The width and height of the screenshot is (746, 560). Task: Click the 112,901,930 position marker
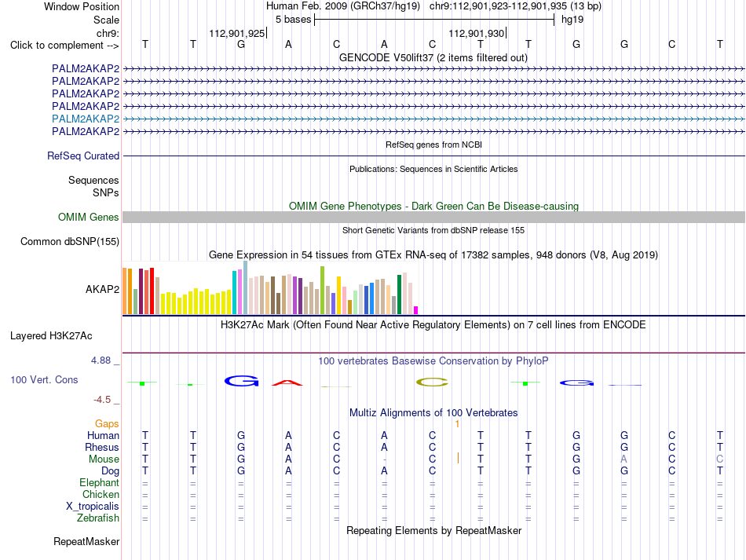coord(476,33)
